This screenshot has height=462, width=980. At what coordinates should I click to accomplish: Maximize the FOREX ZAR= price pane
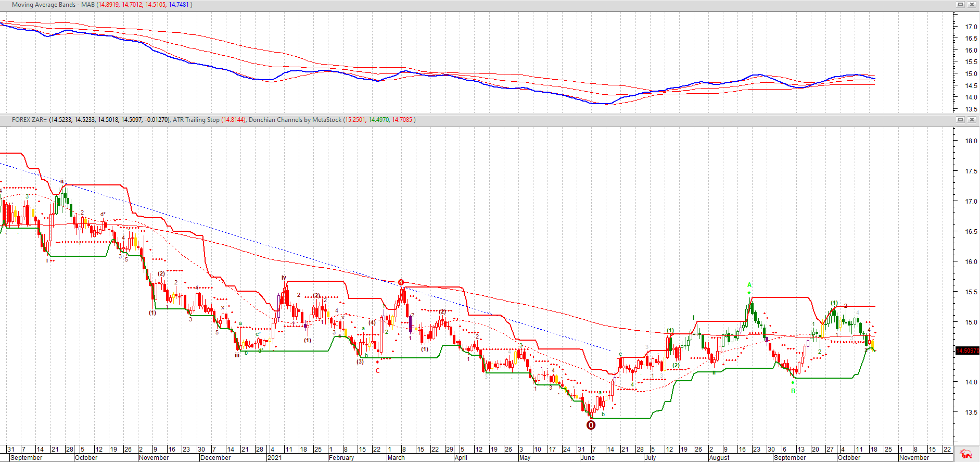click(x=961, y=119)
